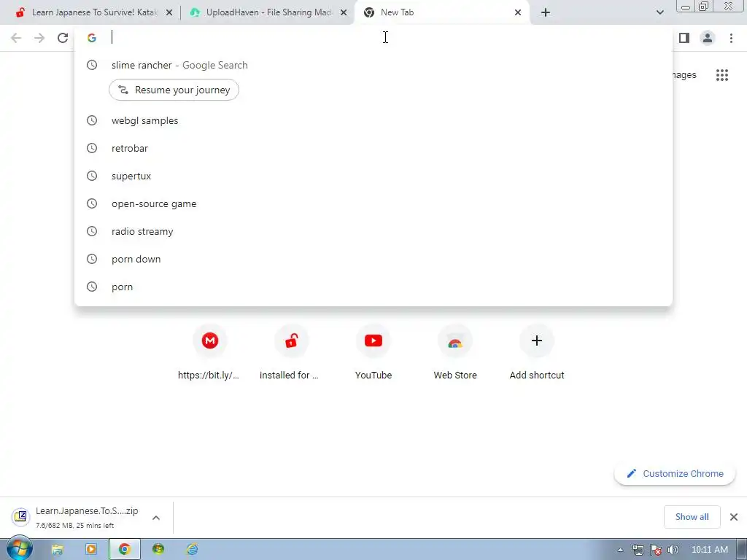Open the Action Center flag icon
This screenshot has width=747, height=560.
coord(656,550)
